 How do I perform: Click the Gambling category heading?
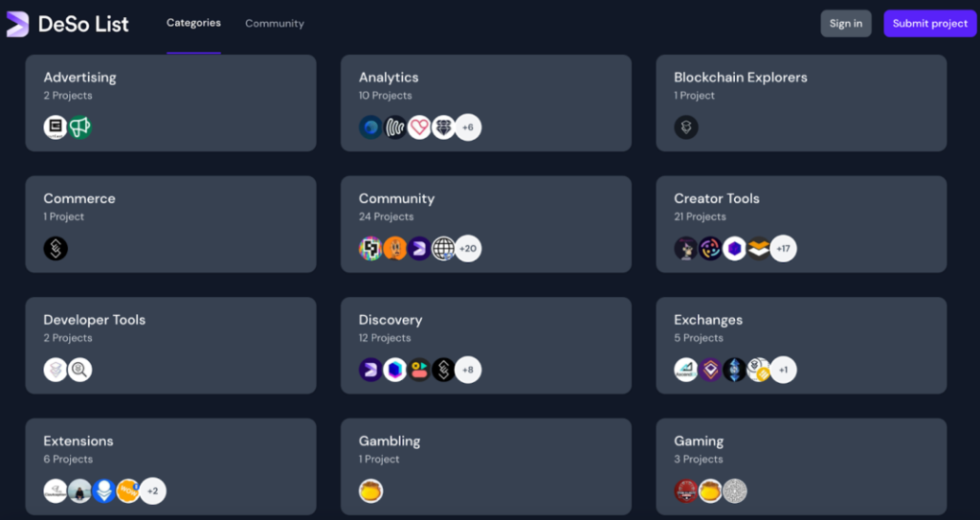[x=390, y=441]
